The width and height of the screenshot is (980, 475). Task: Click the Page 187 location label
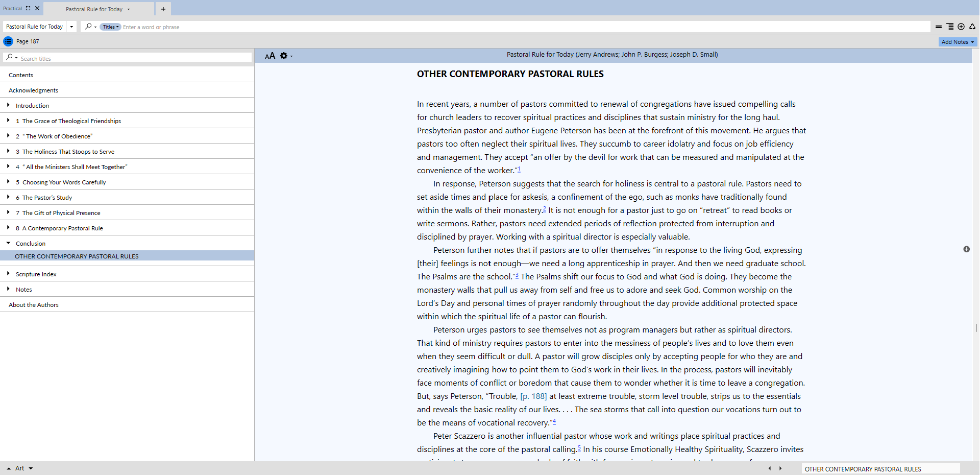[x=28, y=41]
